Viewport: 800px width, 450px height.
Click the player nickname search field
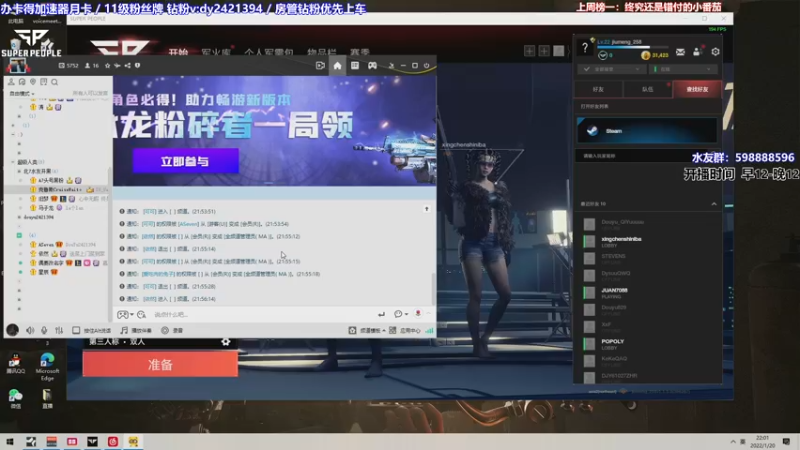click(x=647, y=156)
